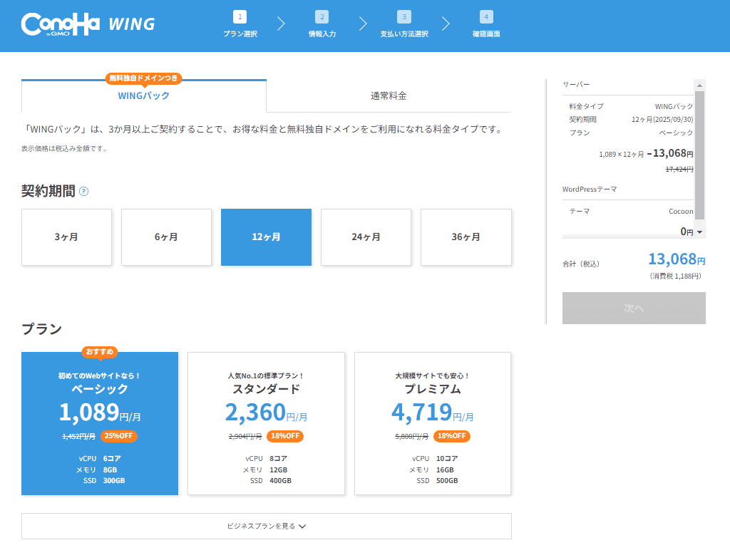Click the 25%OFF badge
The width and height of the screenshot is (730, 560).
(x=119, y=436)
